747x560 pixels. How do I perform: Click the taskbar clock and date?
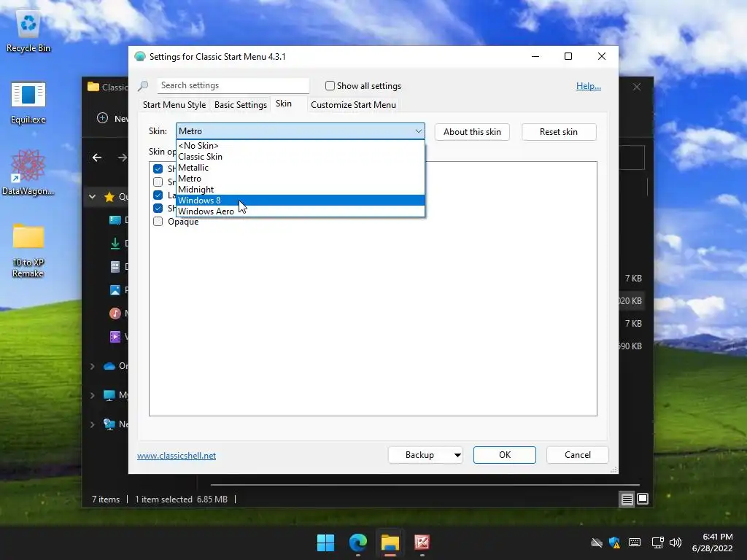click(x=712, y=542)
